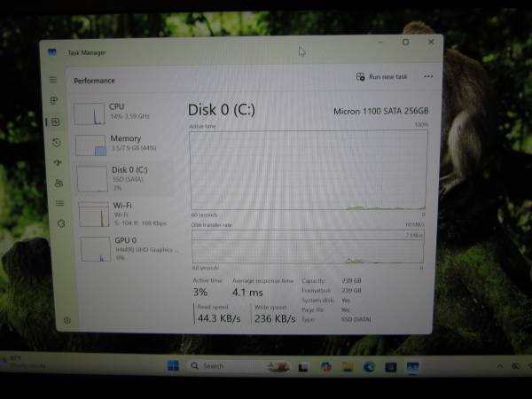Screen dimensions: 532x399
Task: Open the three-dot more options menu
Action: (428, 77)
